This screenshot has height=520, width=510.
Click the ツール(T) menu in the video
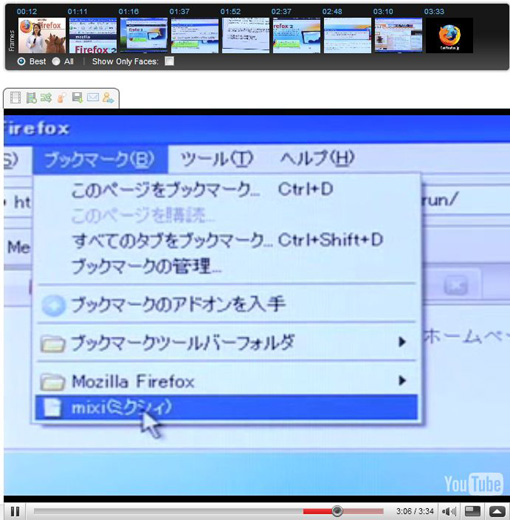(217, 159)
